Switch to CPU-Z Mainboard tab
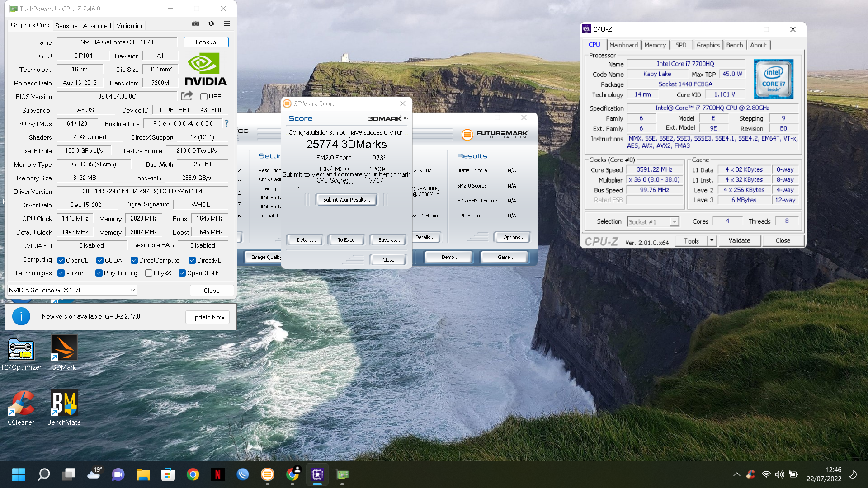This screenshot has height=488, width=868. [x=623, y=45]
